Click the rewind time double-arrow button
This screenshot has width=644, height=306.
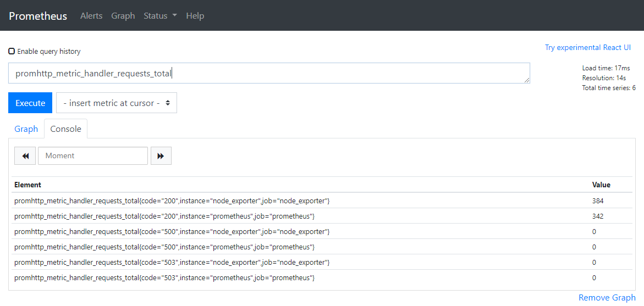(x=25, y=156)
